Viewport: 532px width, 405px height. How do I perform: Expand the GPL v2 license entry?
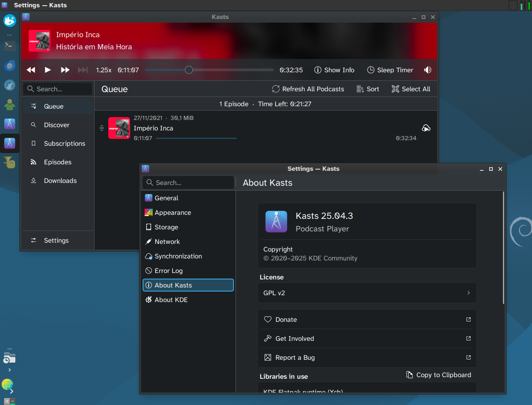(367, 293)
